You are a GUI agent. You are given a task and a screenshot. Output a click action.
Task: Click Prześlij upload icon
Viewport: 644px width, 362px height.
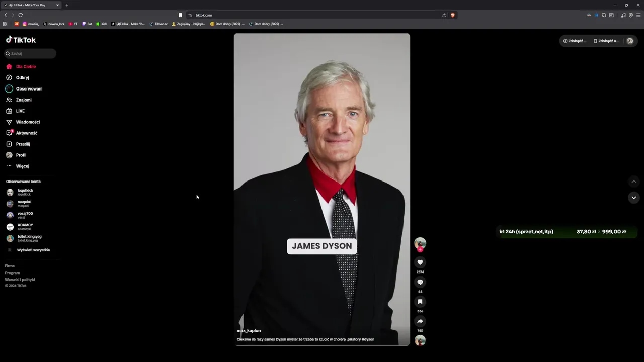coord(9,144)
